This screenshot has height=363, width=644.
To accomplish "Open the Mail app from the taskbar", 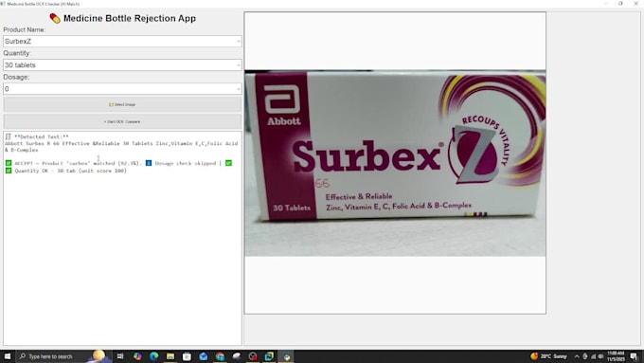I will point(204,356).
